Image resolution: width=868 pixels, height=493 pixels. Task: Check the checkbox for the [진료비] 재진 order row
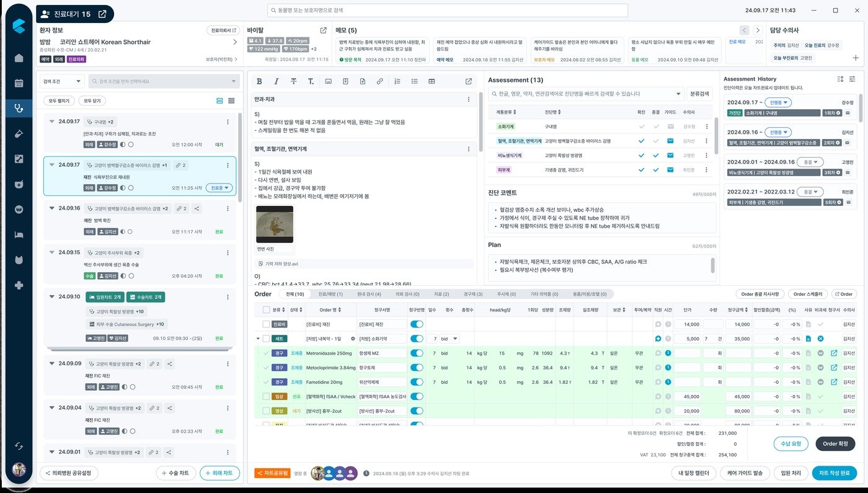point(266,324)
